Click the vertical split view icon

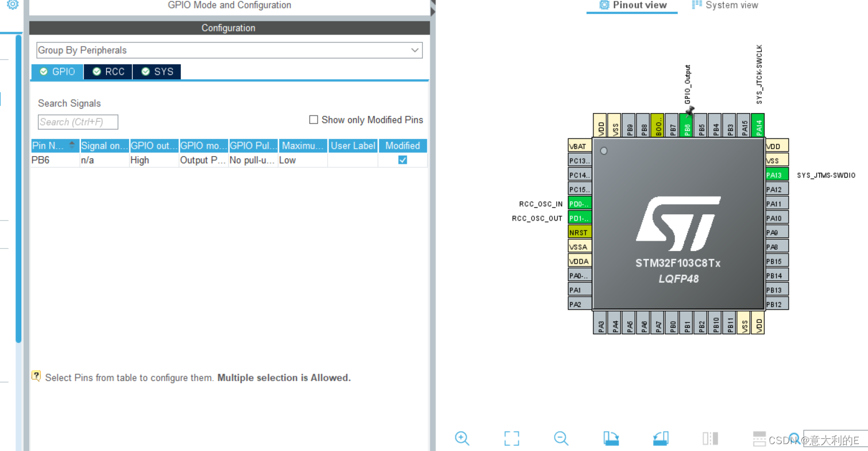click(711, 438)
